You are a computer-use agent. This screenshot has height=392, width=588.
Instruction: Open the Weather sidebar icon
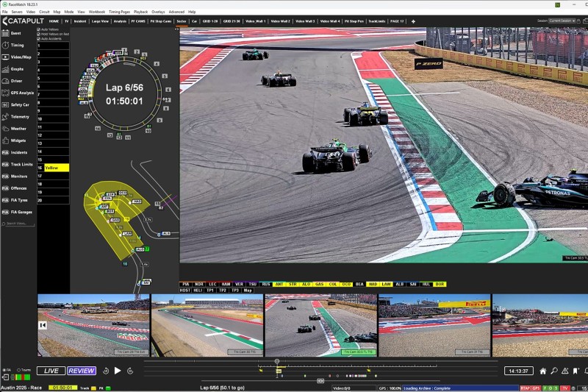[5, 129]
